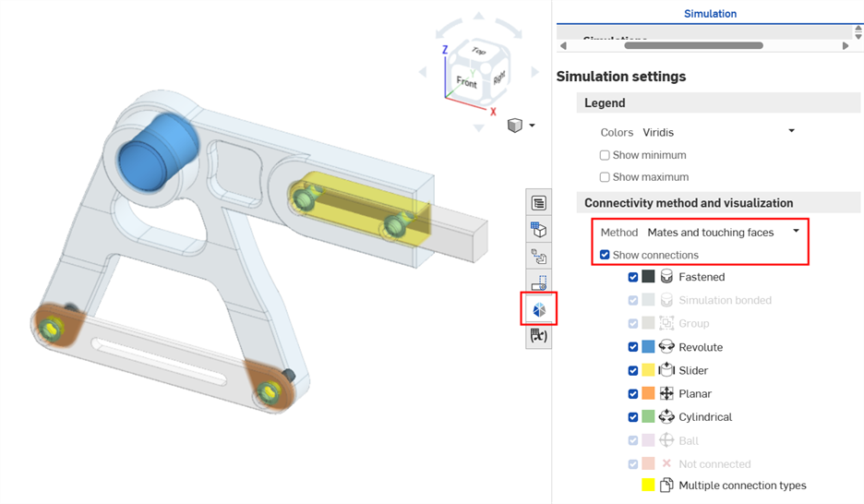Enable the Show maximum checkbox
864x504 pixels.
point(605,177)
